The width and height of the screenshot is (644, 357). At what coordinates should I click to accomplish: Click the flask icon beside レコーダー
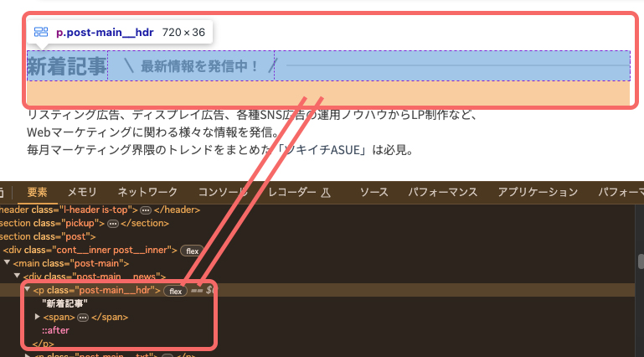[x=326, y=193]
